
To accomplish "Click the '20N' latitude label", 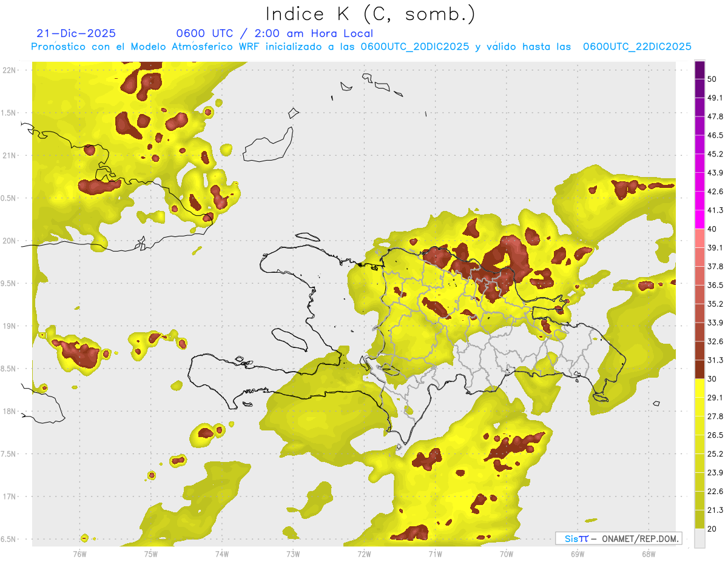I will pos(10,241).
